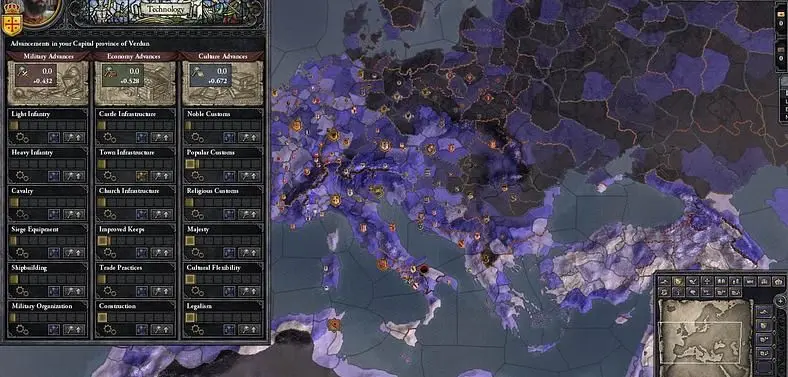
Task: Click Cultural Flexibility hammer upgrade button
Action: (x=249, y=291)
